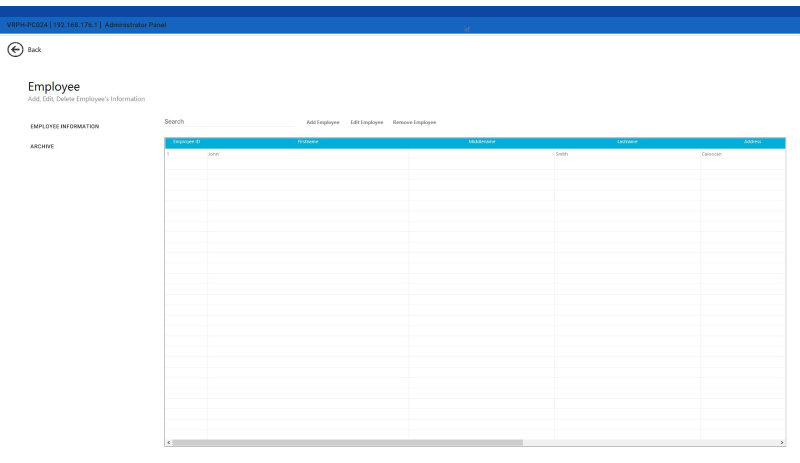
Task: Click the Back arrow icon
Action: click(15, 50)
